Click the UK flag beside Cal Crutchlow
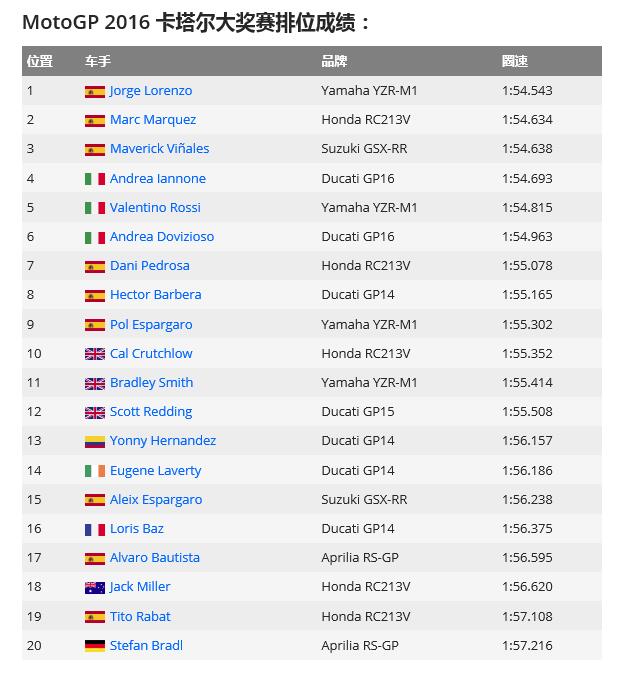 click(x=95, y=354)
